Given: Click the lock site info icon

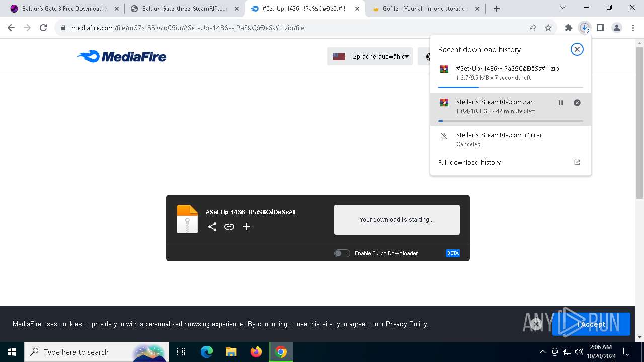Looking at the screenshot, I should (63, 28).
